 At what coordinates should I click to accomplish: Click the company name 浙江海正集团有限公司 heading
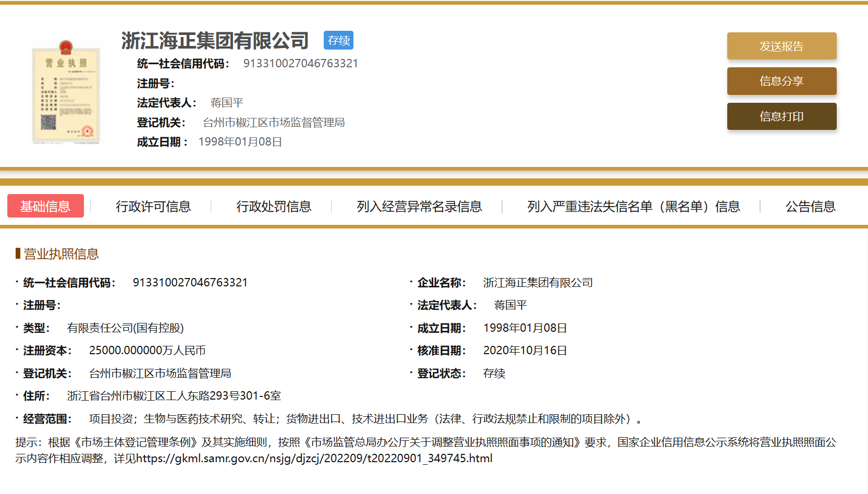click(214, 40)
